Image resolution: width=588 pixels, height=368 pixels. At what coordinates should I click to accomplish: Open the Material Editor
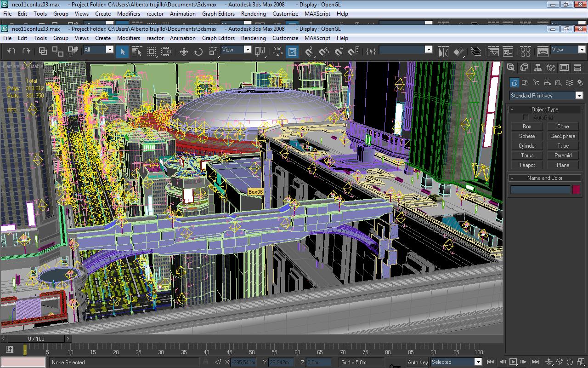526,52
